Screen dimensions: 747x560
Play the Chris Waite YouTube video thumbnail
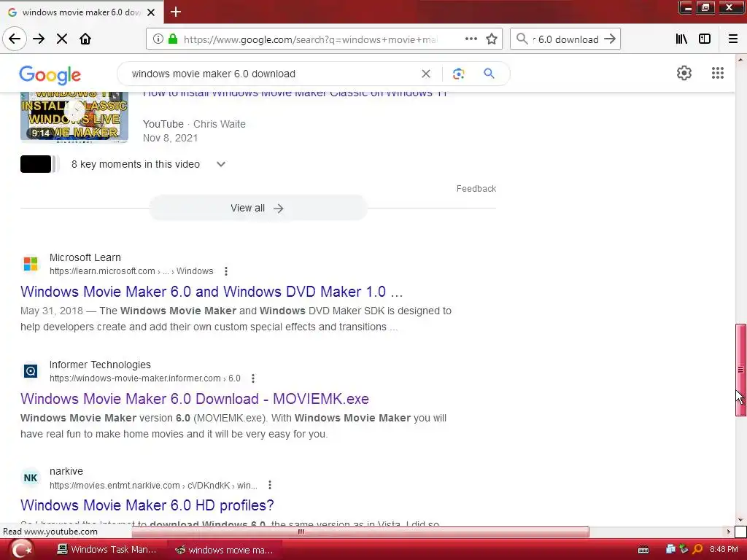74,117
